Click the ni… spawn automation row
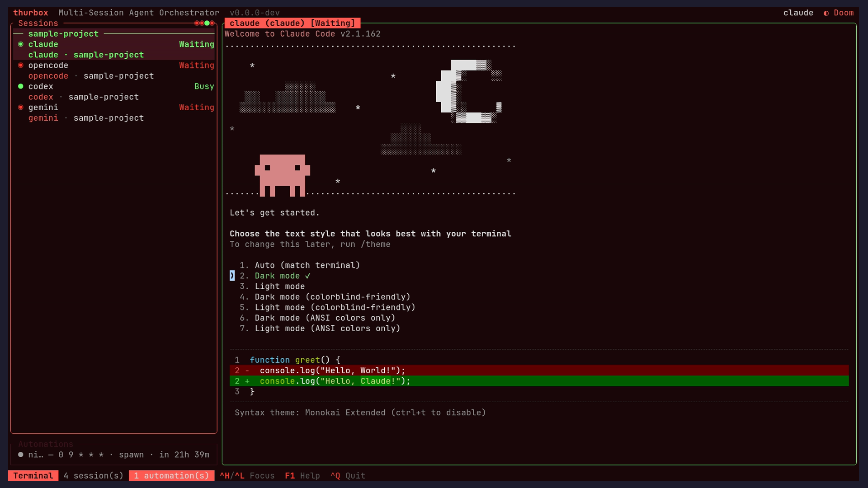This screenshot has width=868, height=488. [x=114, y=455]
